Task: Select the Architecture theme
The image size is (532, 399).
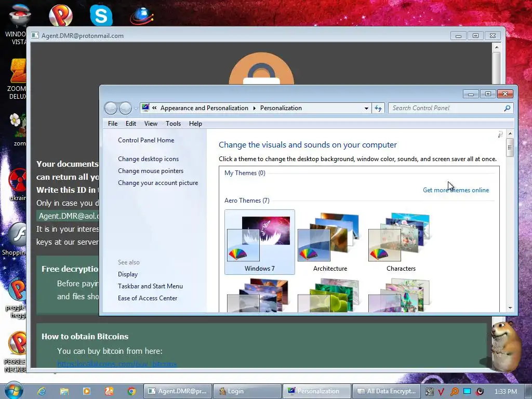Action: (x=330, y=242)
